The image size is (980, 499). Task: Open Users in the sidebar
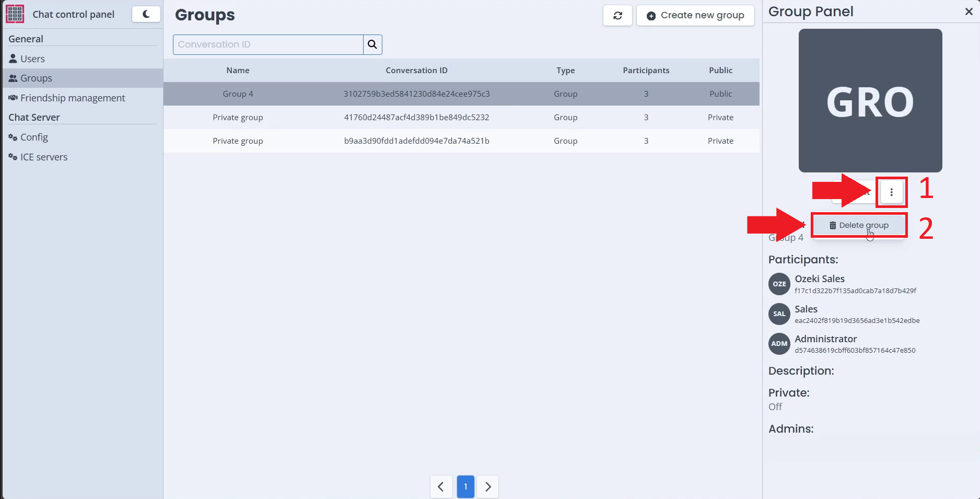tap(32, 59)
